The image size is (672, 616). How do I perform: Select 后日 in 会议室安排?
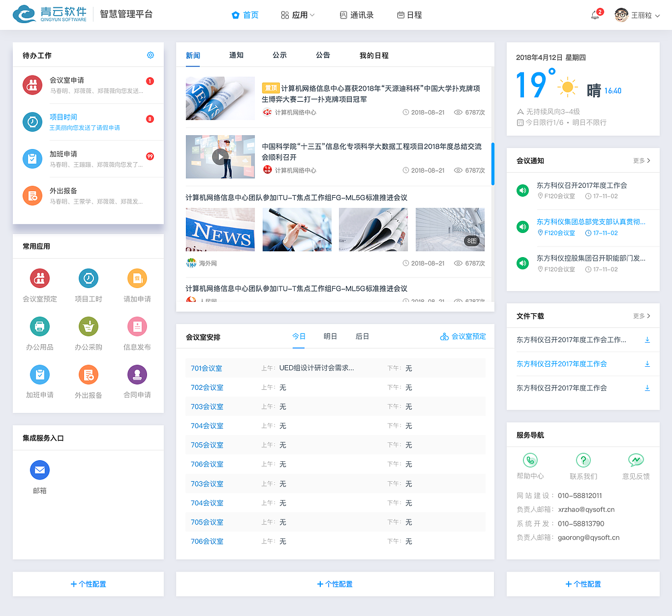pyautogui.click(x=362, y=336)
